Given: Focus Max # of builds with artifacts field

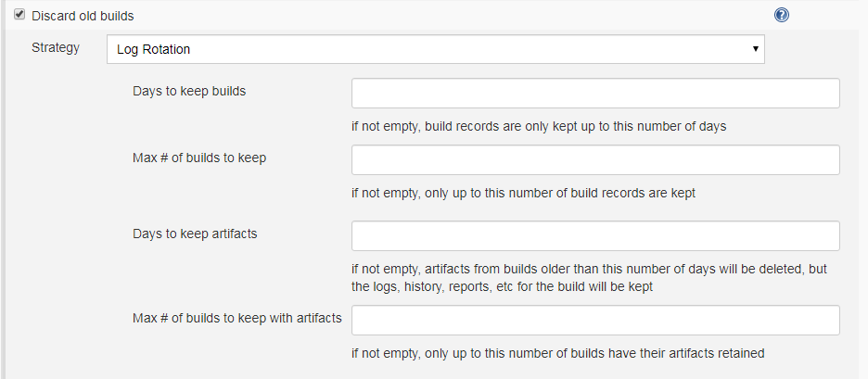Looking at the screenshot, I should pos(594,321).
